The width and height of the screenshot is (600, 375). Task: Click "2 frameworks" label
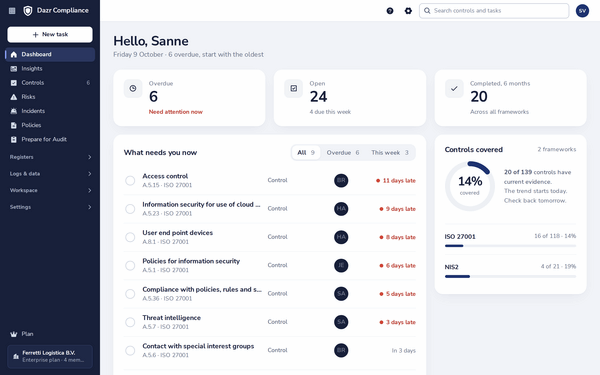point(557,149)
